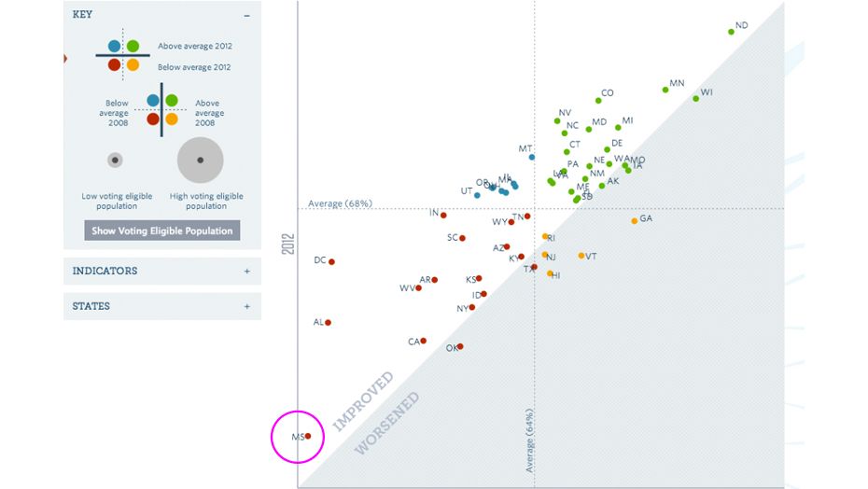The image size is (868, 489).
Task: Select the AL red data point
Action: point(329,322)
